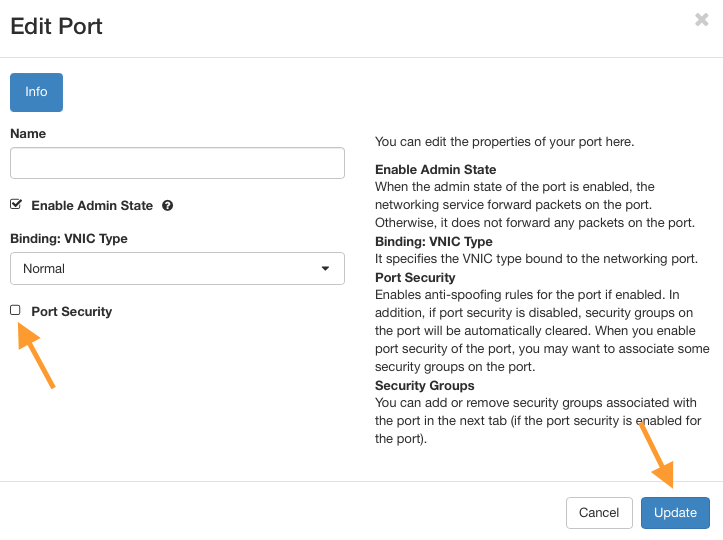Focus the Name text field
The width and height of the screenshot is (723, 540).
point(177,163)
